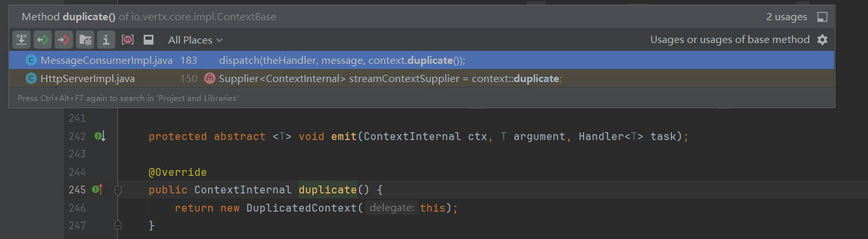Toggle the merge usages from same line button

[x=22, y=40]
